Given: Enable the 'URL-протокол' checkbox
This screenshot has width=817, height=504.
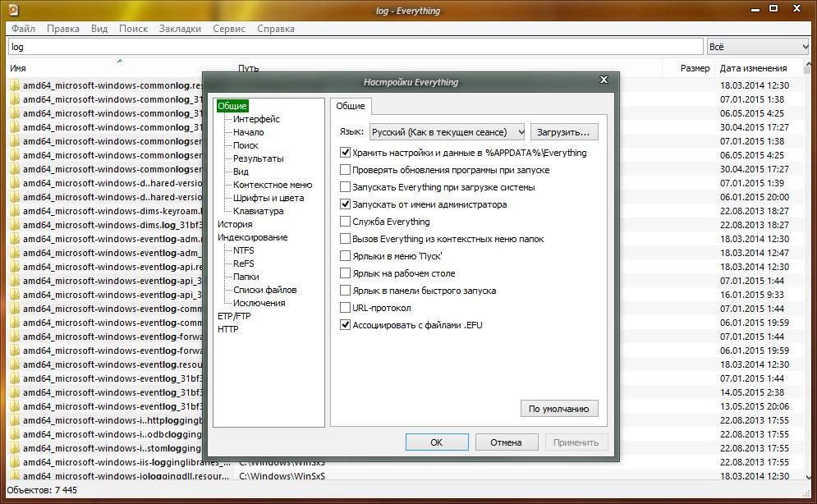Looking at the screenshot, I should [x=345, y=307].
